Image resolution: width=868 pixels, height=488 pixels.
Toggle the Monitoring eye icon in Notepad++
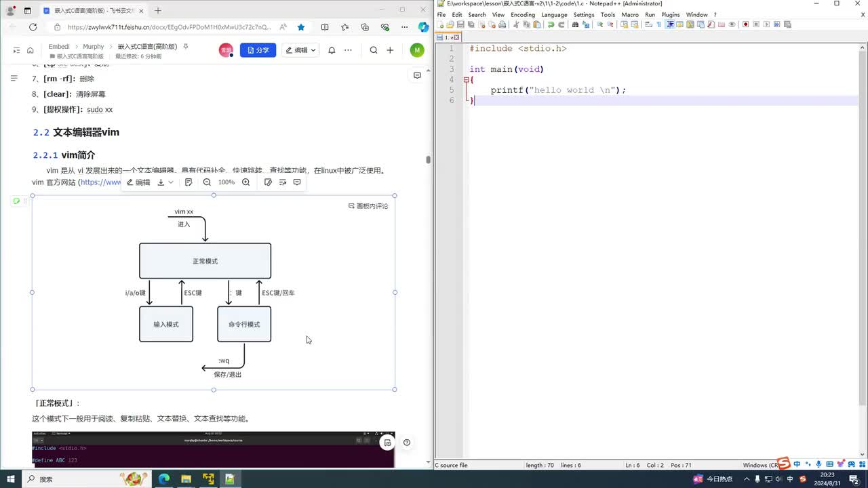732,24
